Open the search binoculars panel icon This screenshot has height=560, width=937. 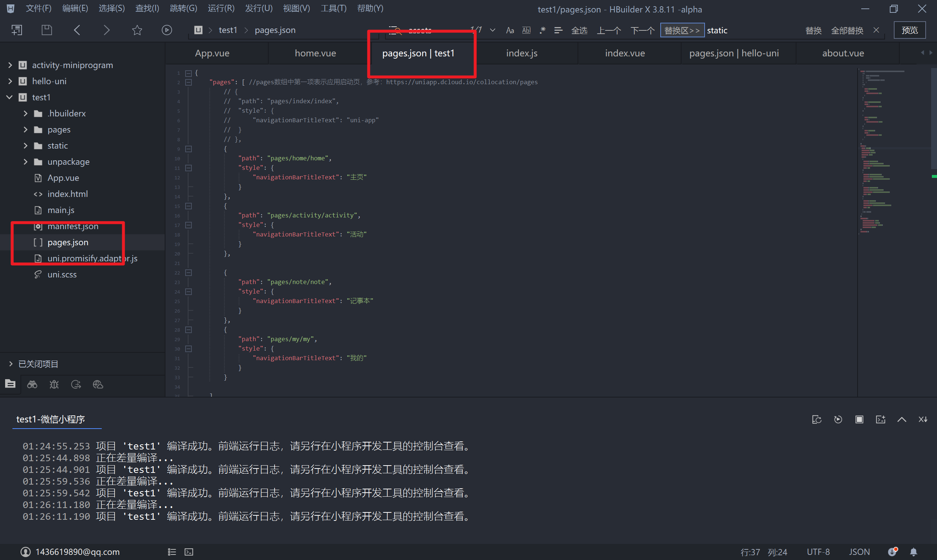tap(32, 384)
